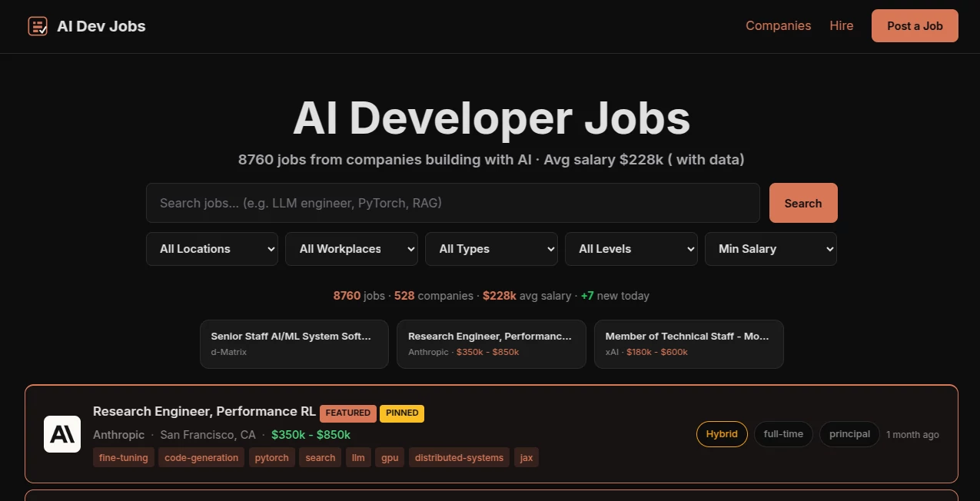The image size is (980, 501).
Task: Open the Min Salary dropdown
Action: point(771,249)
